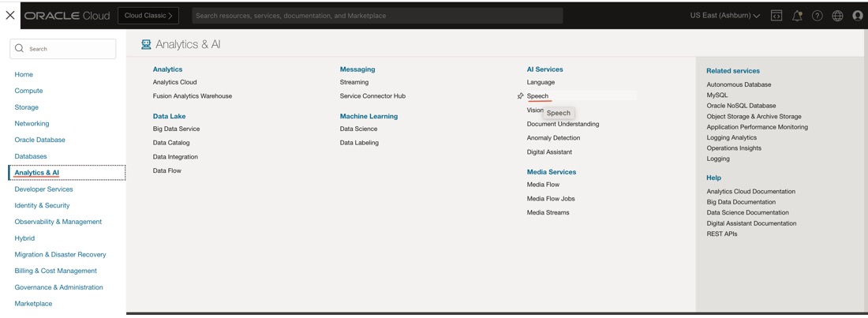
Task: Open the Data Catalog link
Action: (171, 143)
